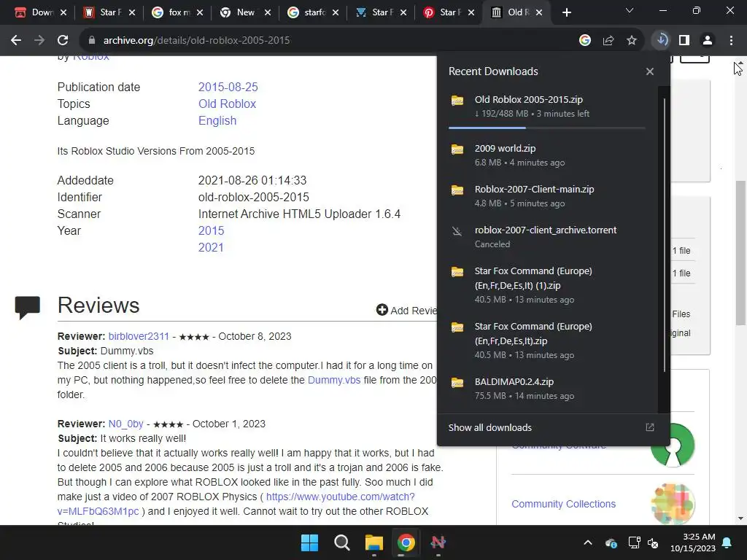The image size is (747, 560).
Task: Reload the archive.org page
Action: pyautogui.click(x=63, y=41)
